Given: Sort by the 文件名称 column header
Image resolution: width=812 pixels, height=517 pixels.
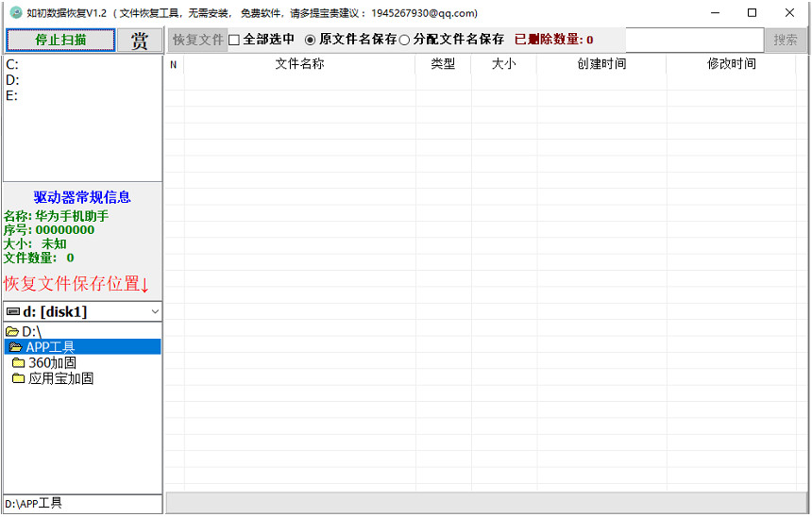Looking at the screenshot, I should pyautogui.click(x=300, y=64).
